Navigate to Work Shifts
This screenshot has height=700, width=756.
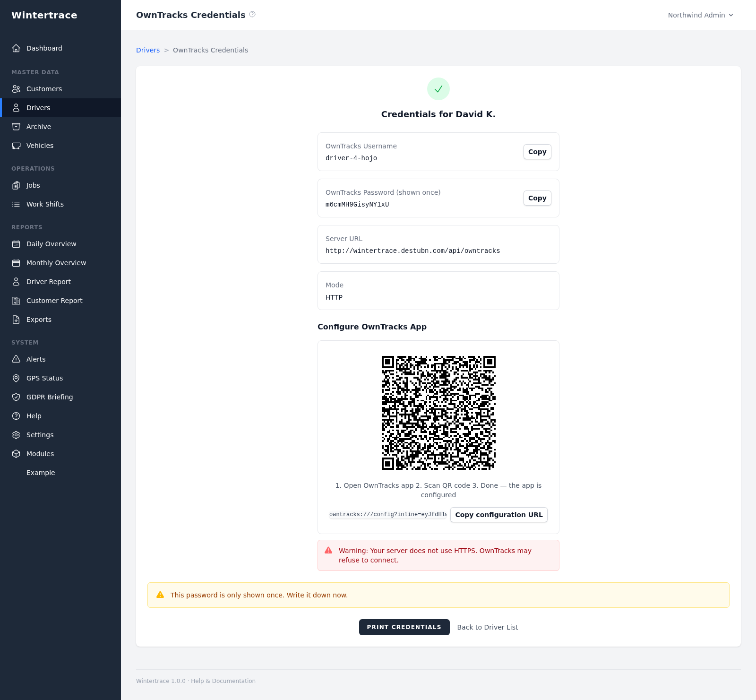click(60, 204)
